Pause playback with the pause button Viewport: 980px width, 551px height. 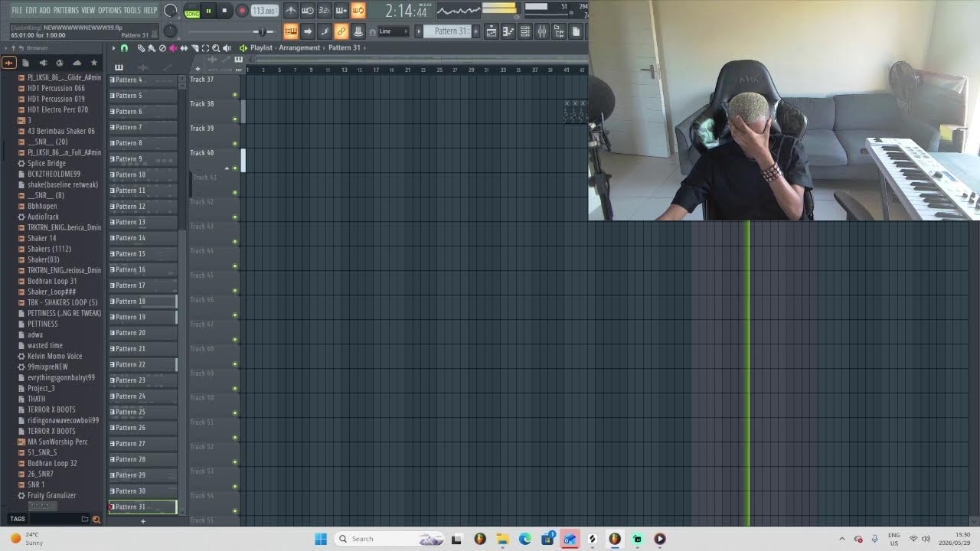(208, 11)
